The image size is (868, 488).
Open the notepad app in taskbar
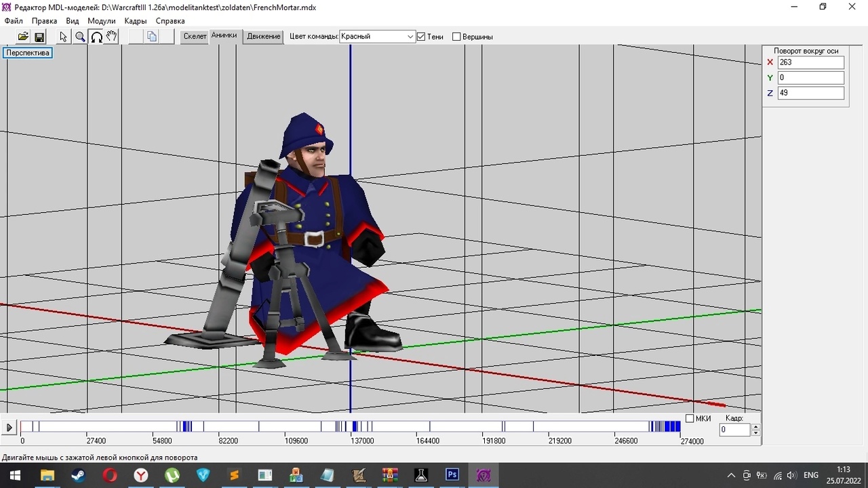328,475
